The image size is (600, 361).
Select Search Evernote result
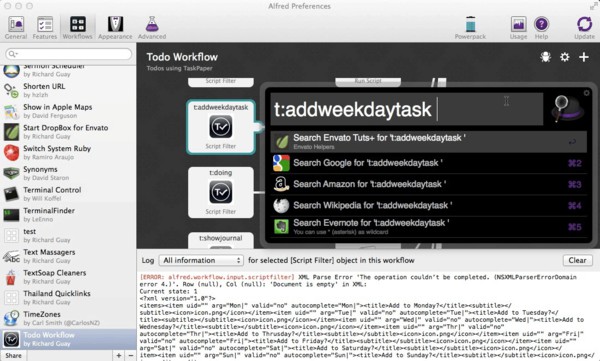click(429, 227)
